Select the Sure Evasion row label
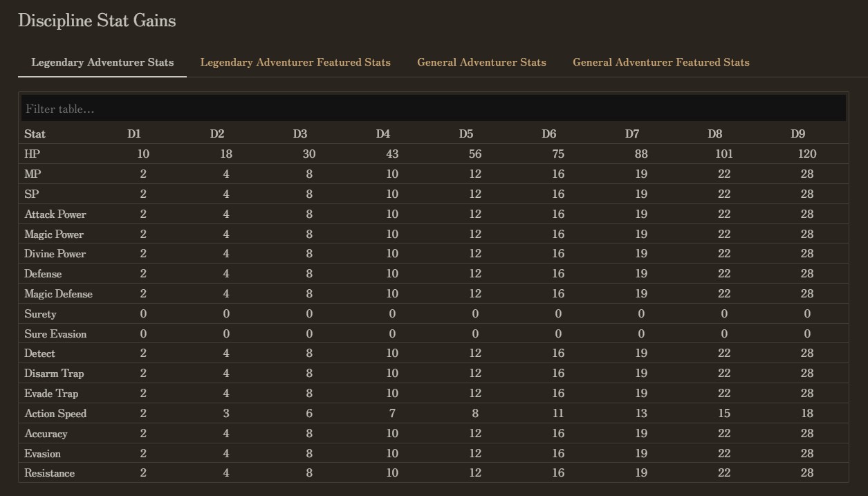This screenshot has height=496, width=868. (55, 333)
